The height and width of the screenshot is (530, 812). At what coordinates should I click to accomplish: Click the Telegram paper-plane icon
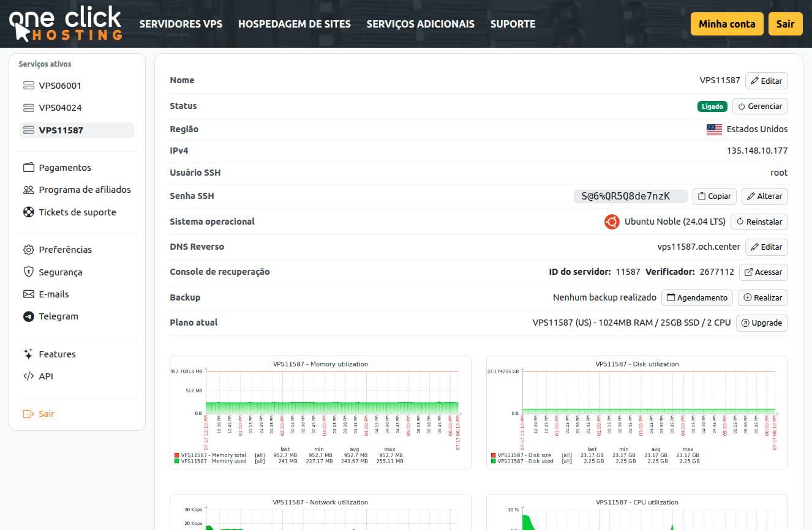(29, 316)
